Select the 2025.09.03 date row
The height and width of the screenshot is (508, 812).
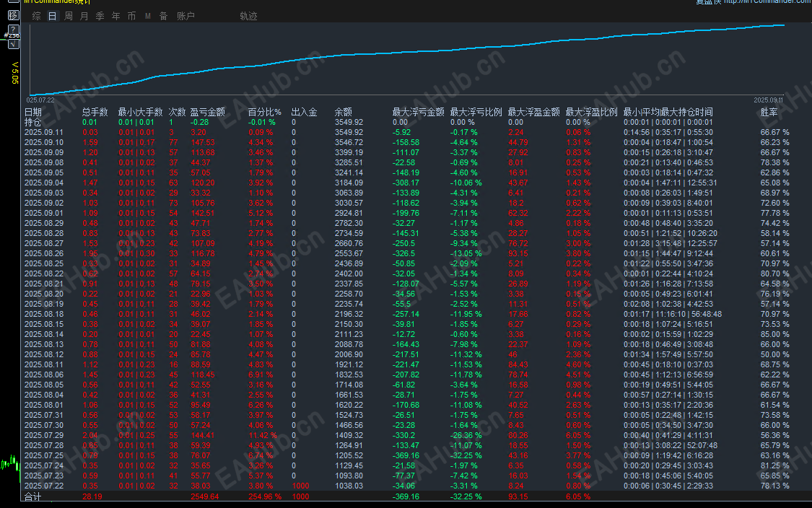click(44, 193)
